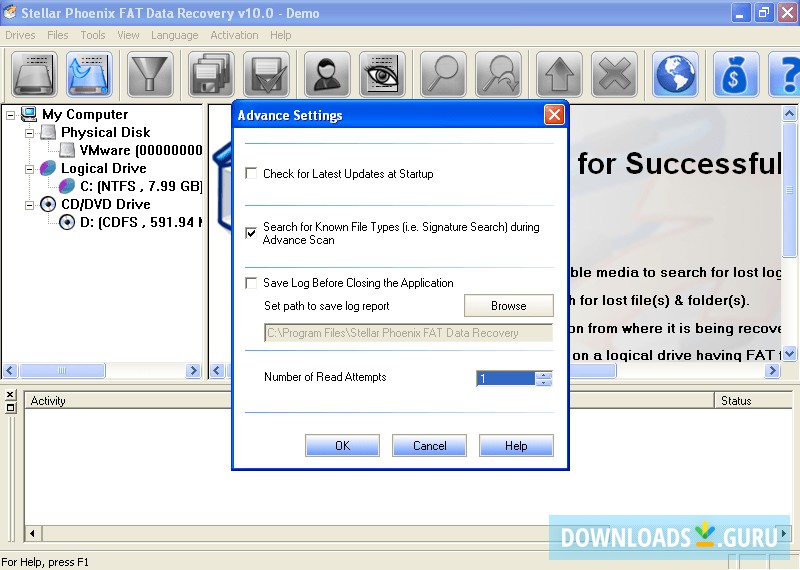
Task: Open the Tools menu
Action: point(93,35)
